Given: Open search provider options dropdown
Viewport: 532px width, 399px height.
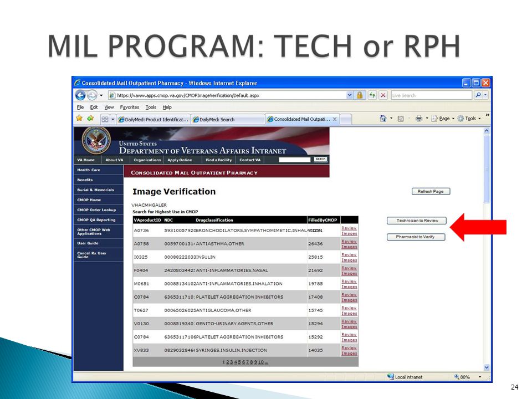Looking at the screenshot, I should point(485,95).
